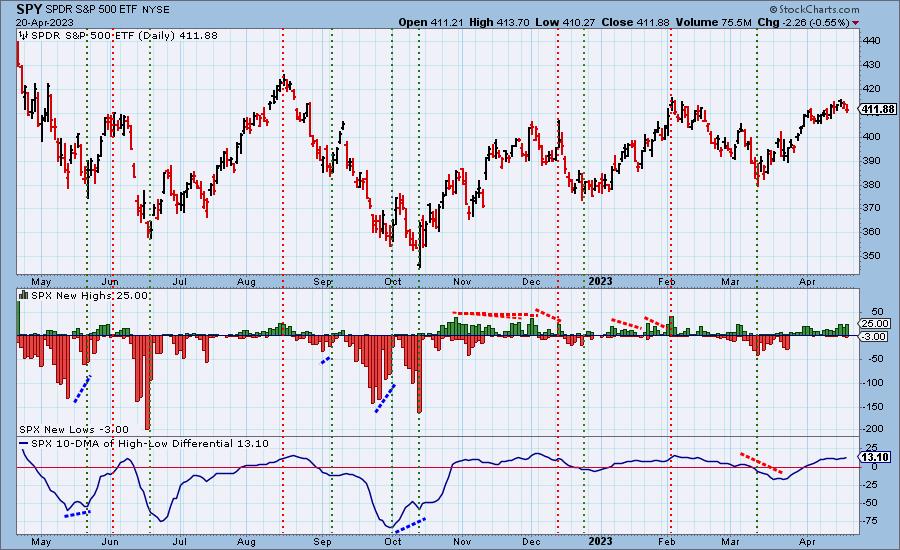Click the 380 price axis label

871,185
